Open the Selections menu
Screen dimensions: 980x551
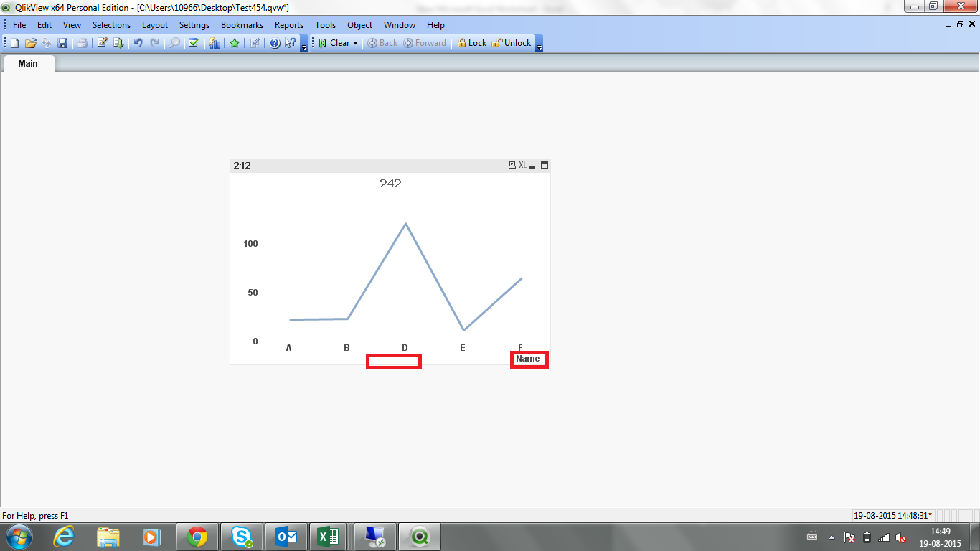point(112,24)
